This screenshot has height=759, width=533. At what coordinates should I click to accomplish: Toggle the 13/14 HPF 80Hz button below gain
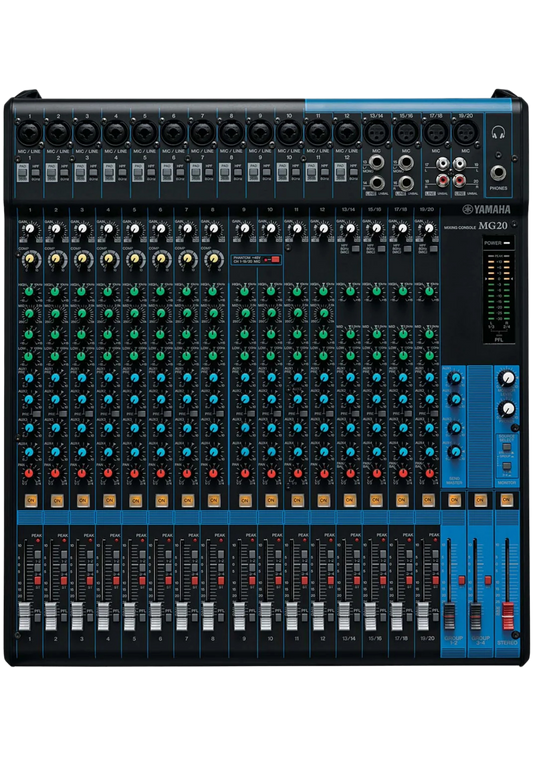click(355, 249)
